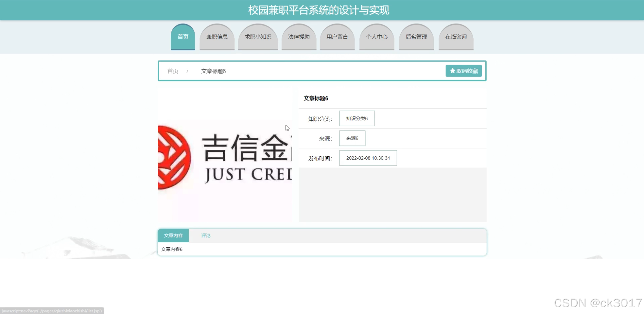Viewport: 644px width, 314px height.
Task: Click the 取消收藏 button label
Action: click(467, 71)
